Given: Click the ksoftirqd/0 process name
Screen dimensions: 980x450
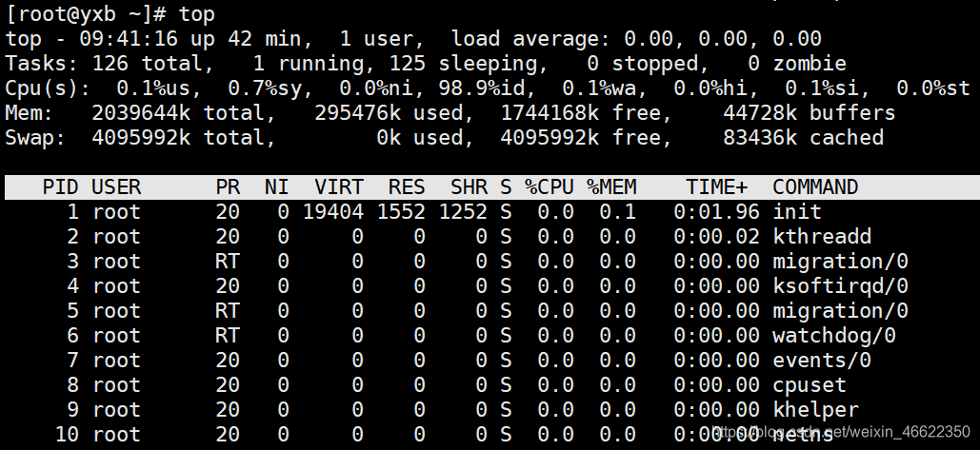Looking at the screenshot, I should coord(840,285).
